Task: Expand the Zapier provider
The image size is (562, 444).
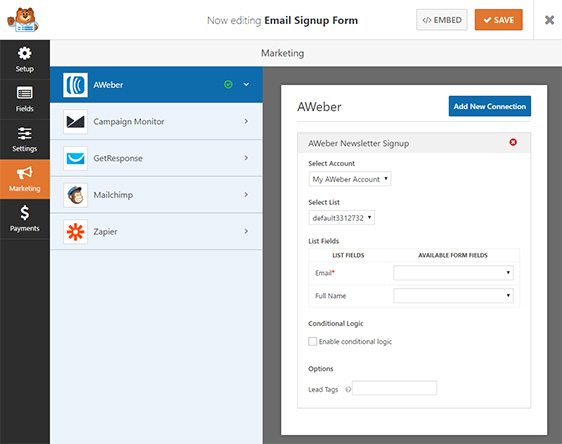Action: (x=246, y=231)
